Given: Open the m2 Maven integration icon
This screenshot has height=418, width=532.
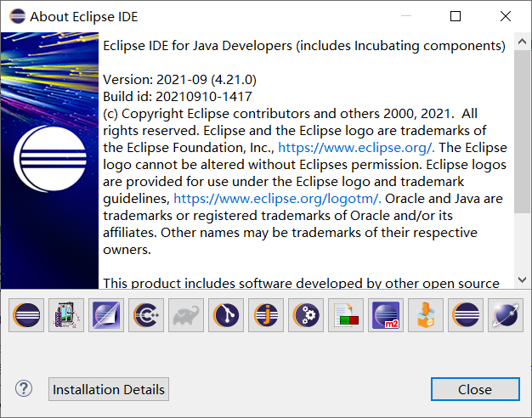Looking at the screenshot, I should pyautogui.click(x=386, y=315).
